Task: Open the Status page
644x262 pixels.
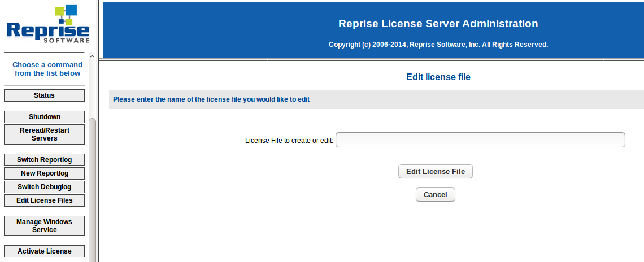Action: pyautogui.click(x=45, y=95)
